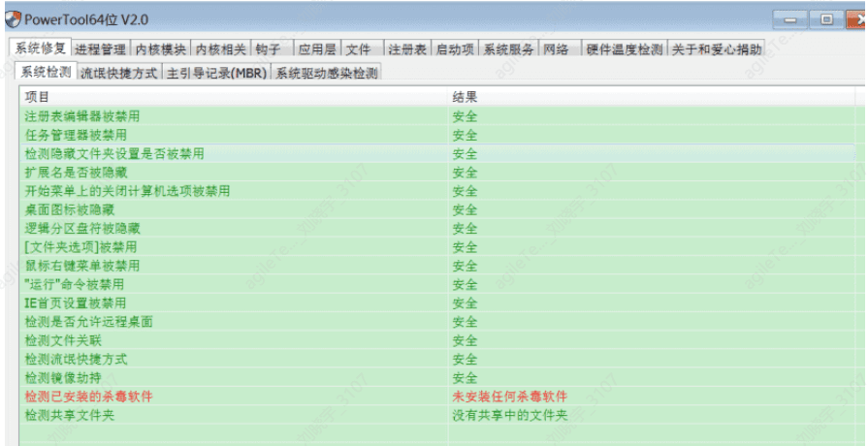868x446 pixels.
Task: Select the 检测是否允许远程桌面 row
Action: pos(88,322)
